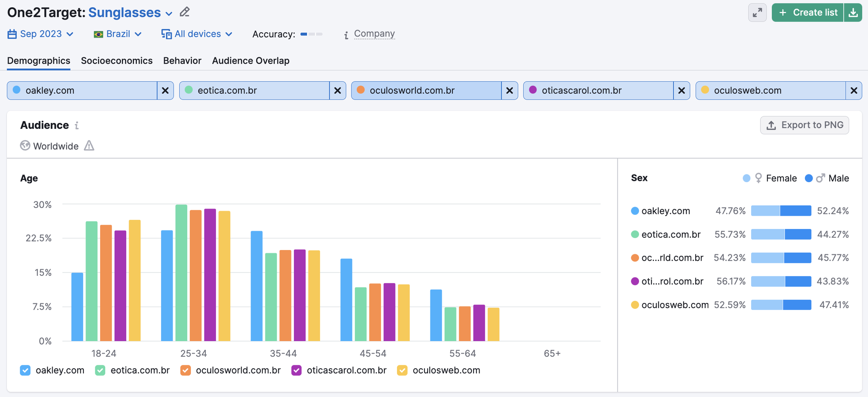
Task: Open the Brazil country dropdown
Action: tap(118, 34)
